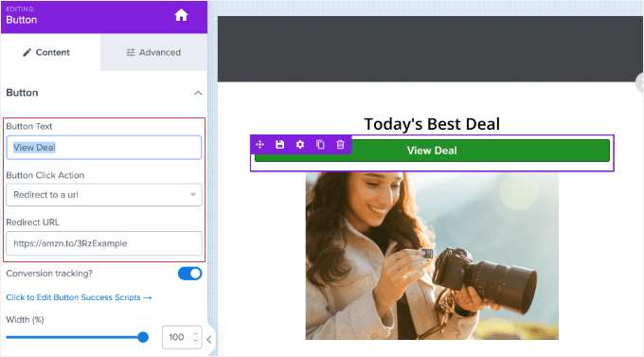Collapse the sidebar with the left arrow
The image size is (644, 357).
tap(209, 339)
